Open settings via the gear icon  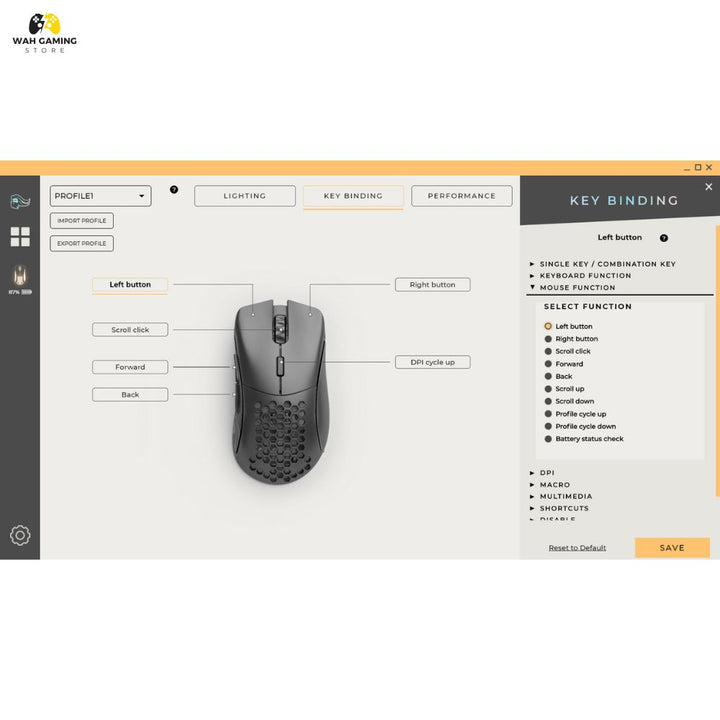pyautogui.click(x=20, y=535)
